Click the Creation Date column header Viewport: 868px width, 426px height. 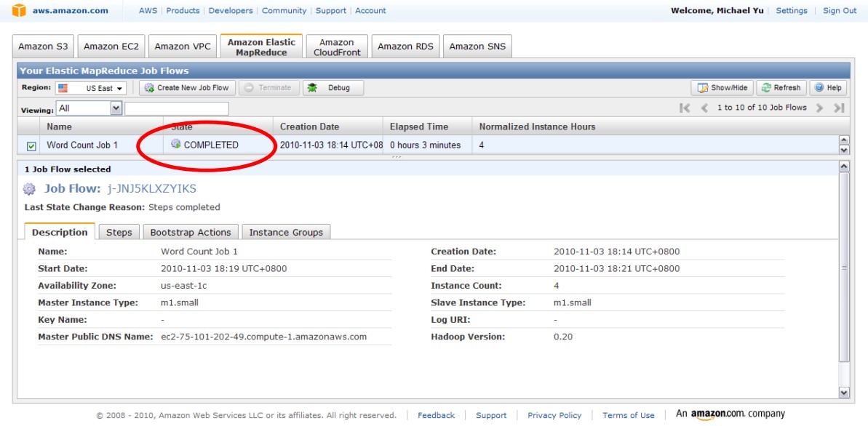click(x=329, y=126)
